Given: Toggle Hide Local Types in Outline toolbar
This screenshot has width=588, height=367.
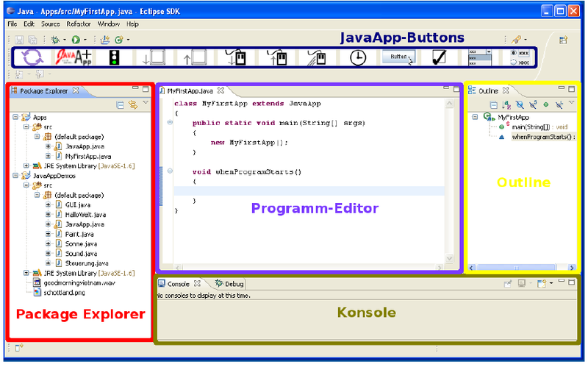Looking at the screenshot, I should click(x=559, y=105).
